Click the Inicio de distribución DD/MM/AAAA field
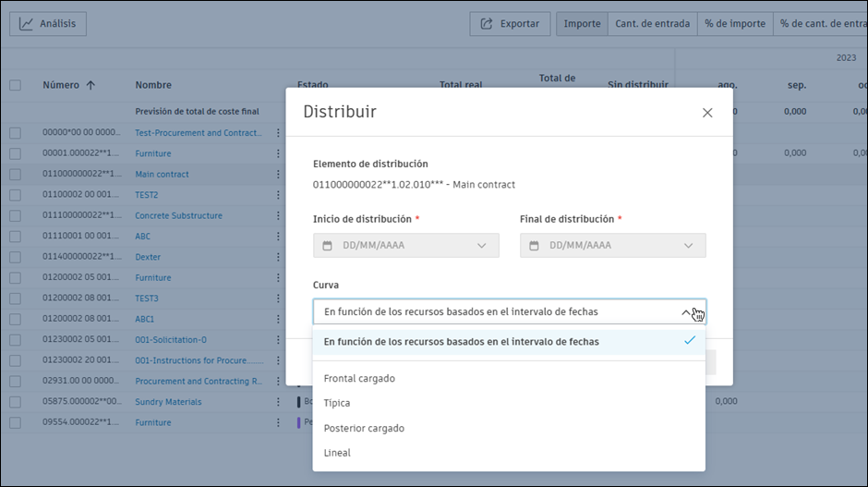Viewport: 868px width, 487px height. point(405,246)
